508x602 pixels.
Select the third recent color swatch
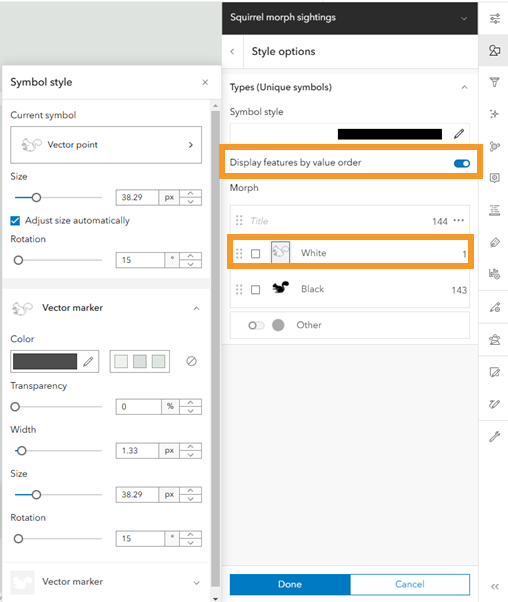tap(158, 361)
